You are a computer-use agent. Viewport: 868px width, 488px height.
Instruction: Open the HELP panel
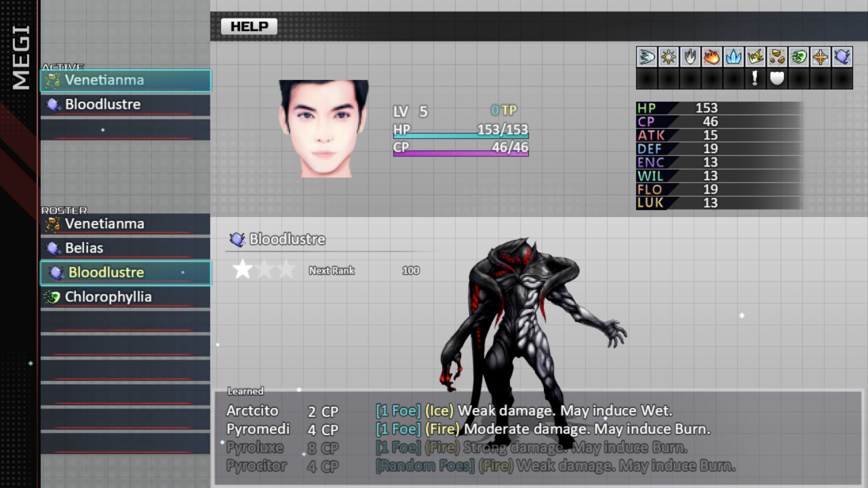[x=249, y=26]
